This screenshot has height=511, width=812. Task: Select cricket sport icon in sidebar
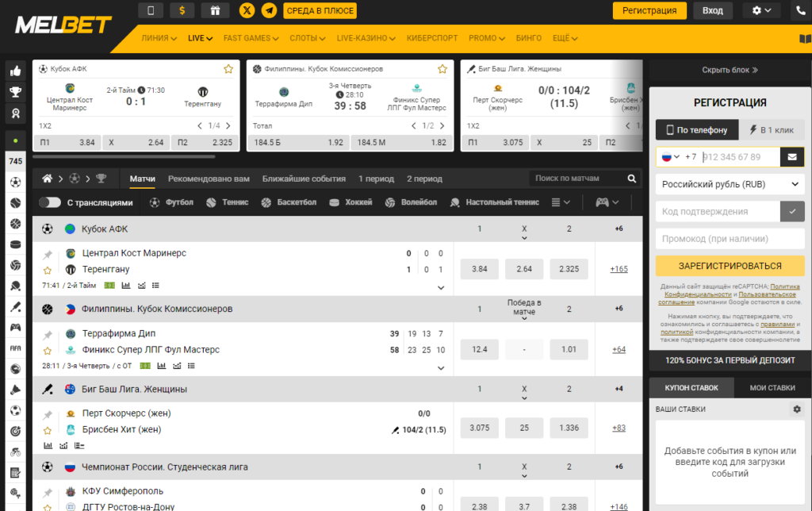pyautogui.click(x=16, y=307)
